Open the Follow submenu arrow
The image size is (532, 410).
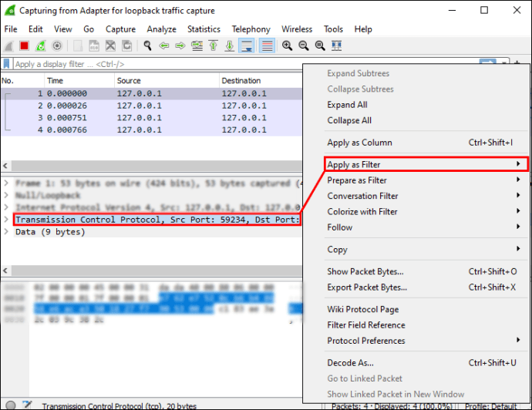518,227
